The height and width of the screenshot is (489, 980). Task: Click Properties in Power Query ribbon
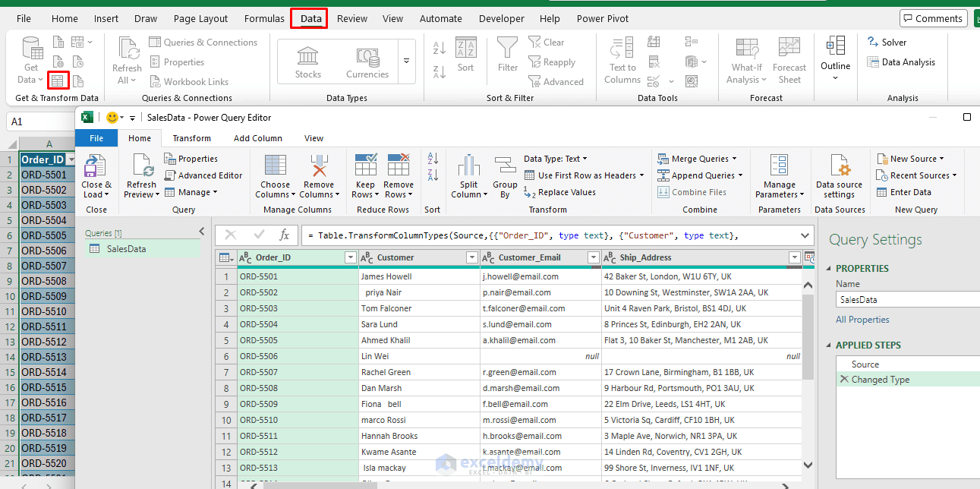coord(191,159)
